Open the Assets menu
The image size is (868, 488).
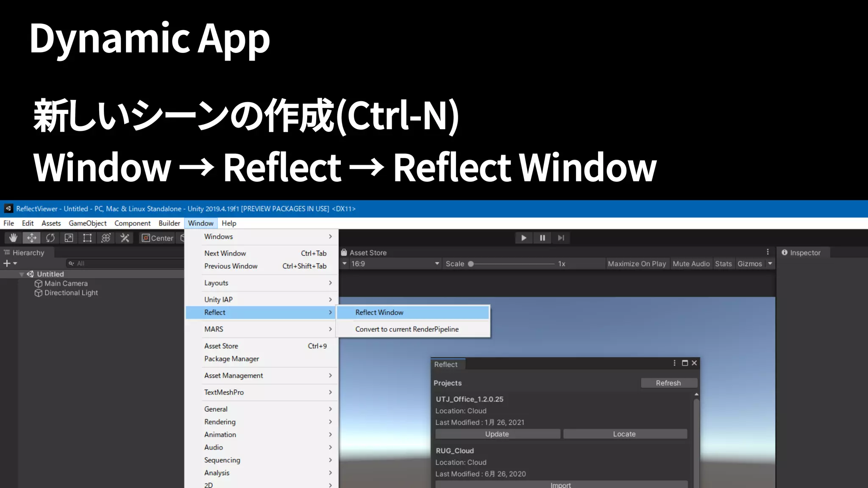[51, 223]
